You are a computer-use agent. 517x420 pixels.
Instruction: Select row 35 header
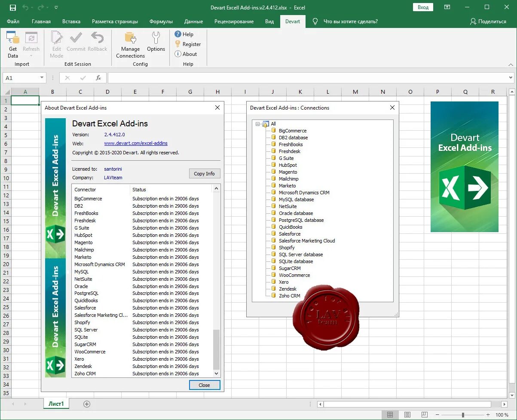[x=6, y=393]
